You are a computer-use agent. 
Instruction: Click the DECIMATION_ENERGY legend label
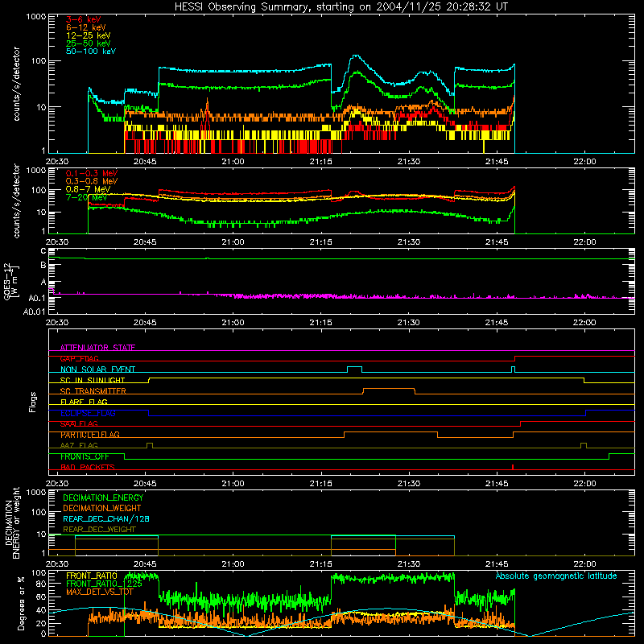[103, 497]
